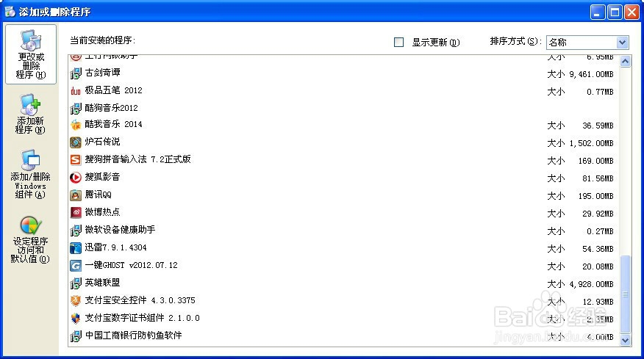This screenshot has width=644, height=359.
Task: Click the 中国工商银行防钓鱼软件 icon
Action: [76, 336]
